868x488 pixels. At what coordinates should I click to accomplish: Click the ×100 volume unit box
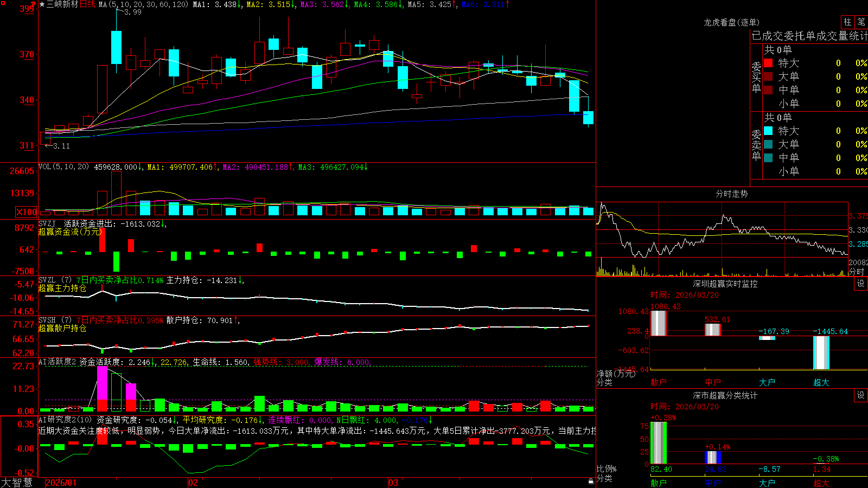pyautogui.click(x=27, y=212)
